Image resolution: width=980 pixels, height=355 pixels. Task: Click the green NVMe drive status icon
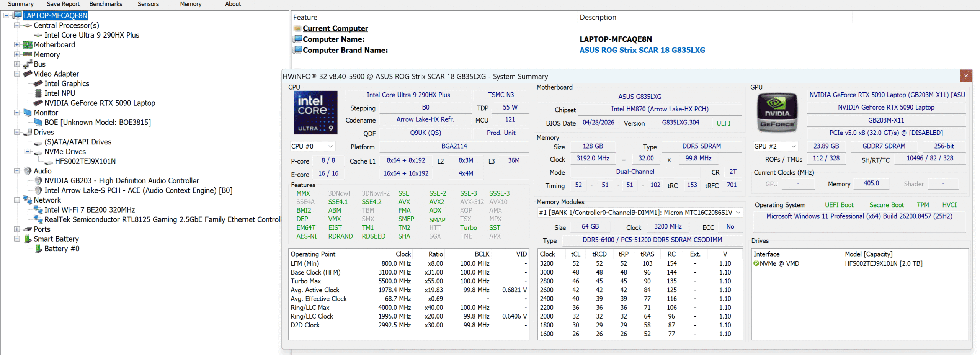756,263
